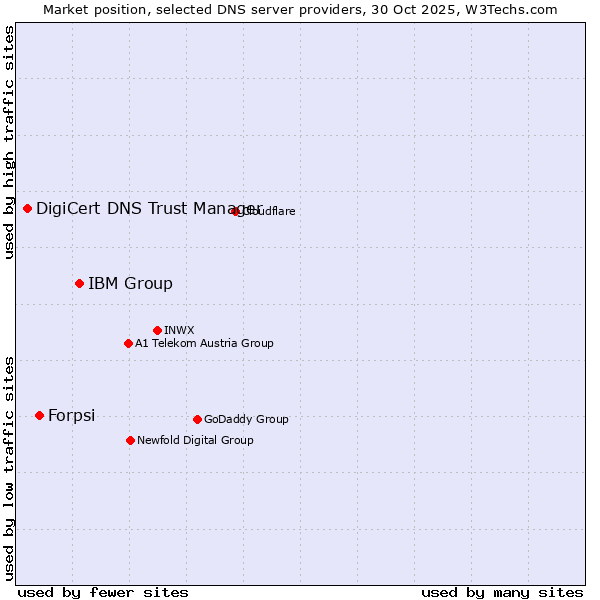This screenshot has height=600, width=600.
Task: Click the GoDaddy Group red marker
Action: coord(197,419)
